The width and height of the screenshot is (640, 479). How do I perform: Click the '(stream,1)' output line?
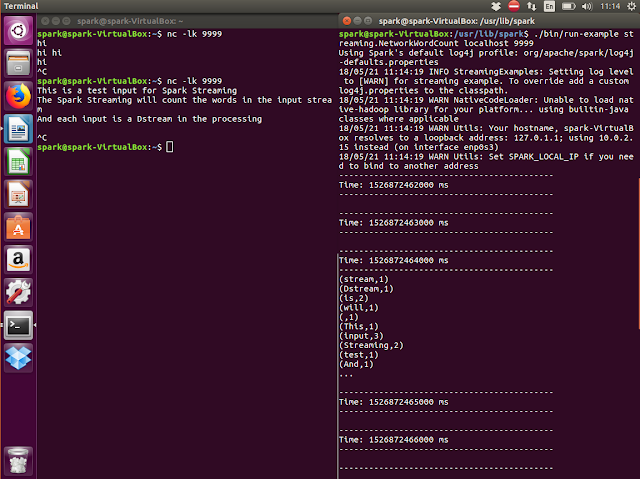tap(364, 279)
